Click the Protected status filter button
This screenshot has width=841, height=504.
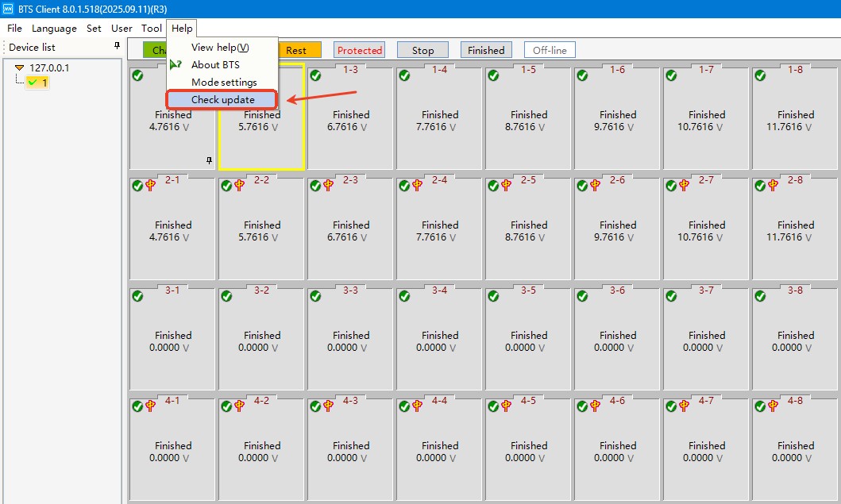(x=359, y=50)
